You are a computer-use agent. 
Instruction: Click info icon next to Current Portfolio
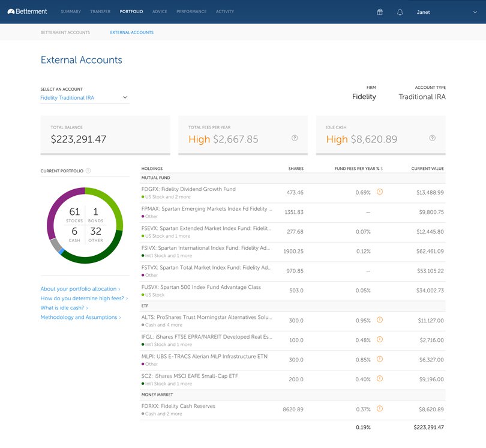pyautogui.click(x=88, y=171)
